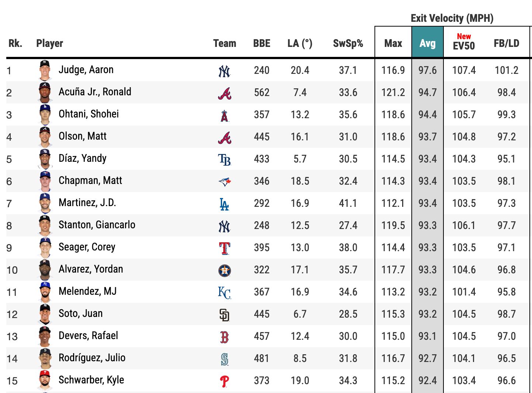Open Stanton, Giancarlo player link
Image resolution: width=532 pixels, height=393 pixels.
click(97, 225)
